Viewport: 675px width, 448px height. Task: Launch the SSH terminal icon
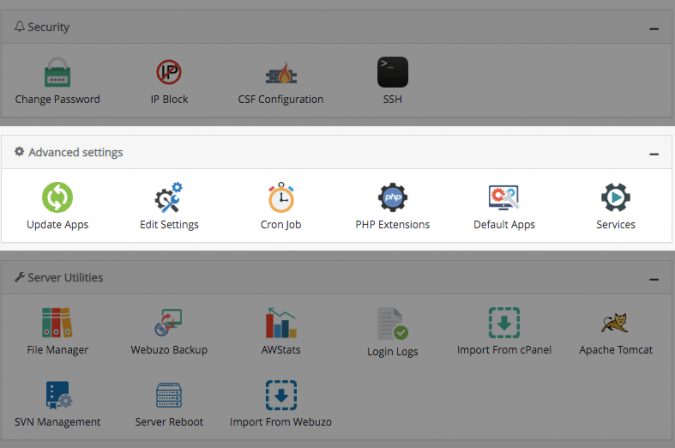click(392, 72)
